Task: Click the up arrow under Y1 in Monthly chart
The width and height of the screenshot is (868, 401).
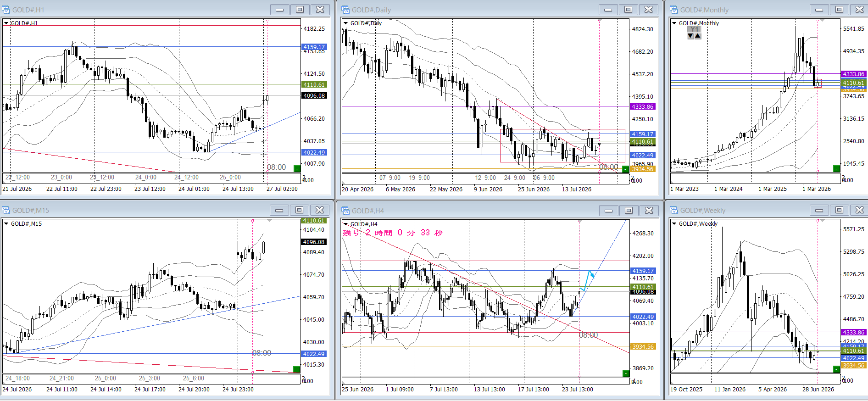Action: tap(698, 36)
